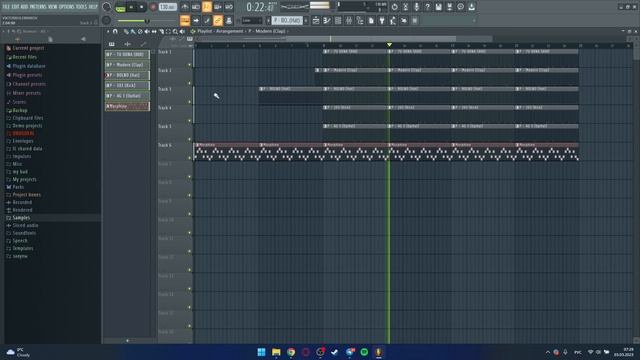Image resolution: width=640 pixels, height=360 pixels.
Task: Mute Track 3 with its green dot
Action: (x=189, y=102)
